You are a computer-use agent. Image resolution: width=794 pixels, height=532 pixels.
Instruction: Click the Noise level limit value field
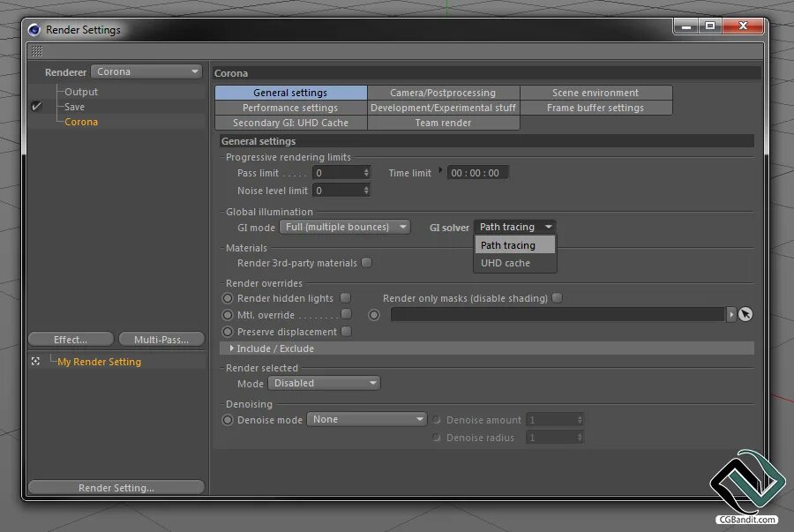click(x=337, y=191)
